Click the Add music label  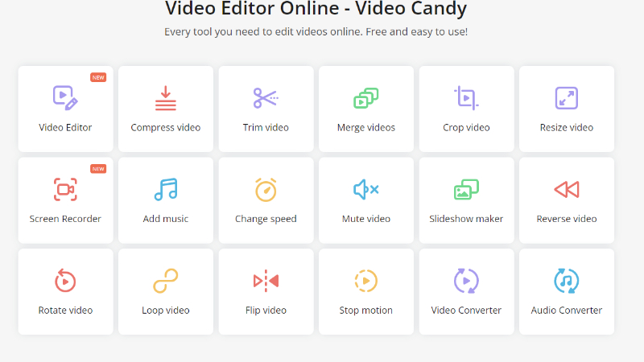pyautogui.click(x=166, y=219)
